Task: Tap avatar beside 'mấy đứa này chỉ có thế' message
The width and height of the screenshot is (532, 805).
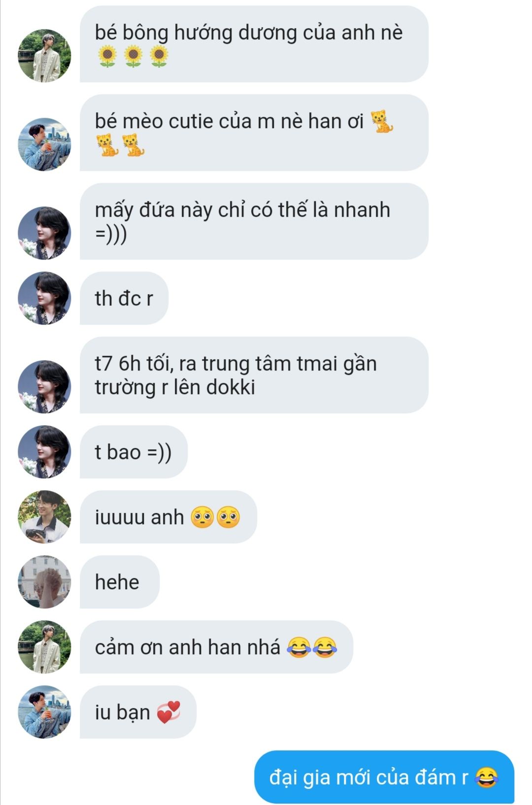Action: (44, 233)
